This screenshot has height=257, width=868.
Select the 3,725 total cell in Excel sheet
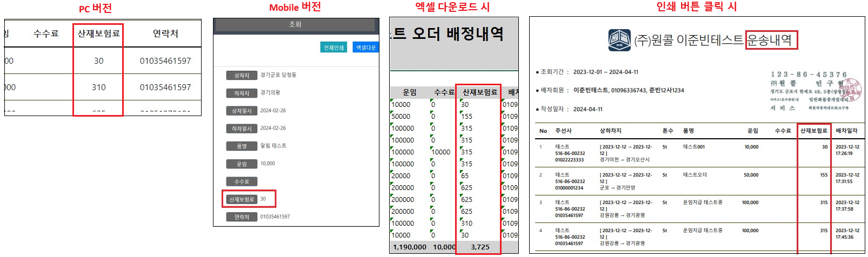coord(479,247)
